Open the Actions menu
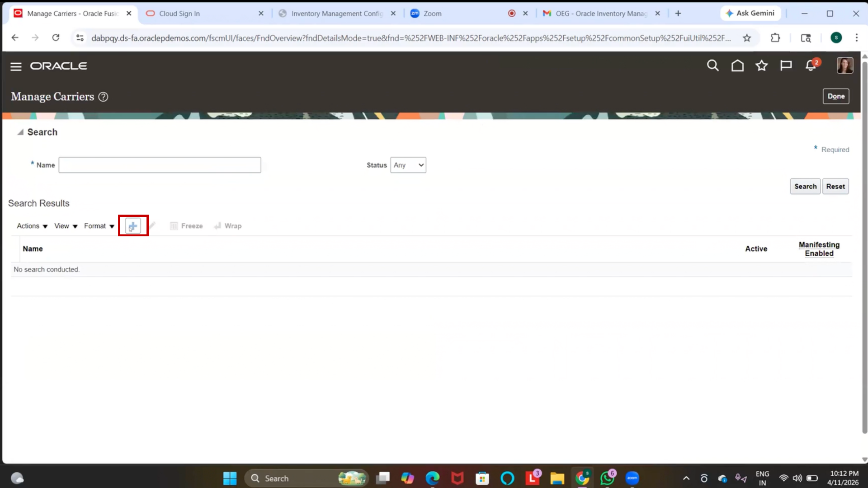Viewport: 868px width, 488px height. [x=32, y=226]
